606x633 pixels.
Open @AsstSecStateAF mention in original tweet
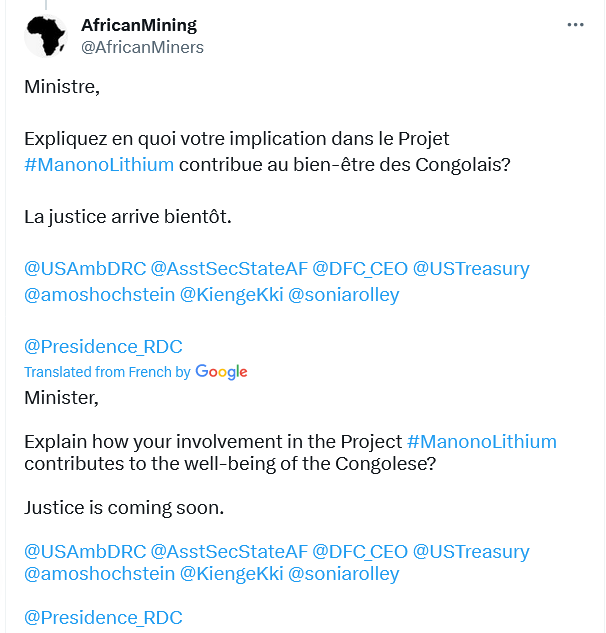229,269
